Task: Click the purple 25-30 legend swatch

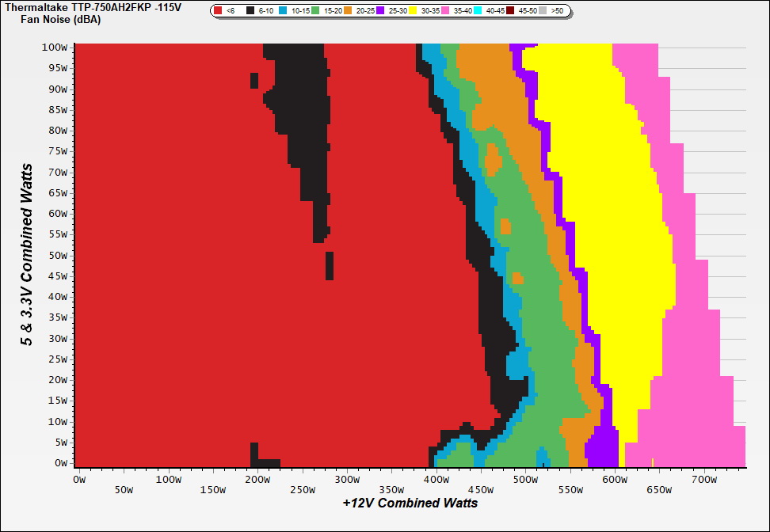Action: 380,11
